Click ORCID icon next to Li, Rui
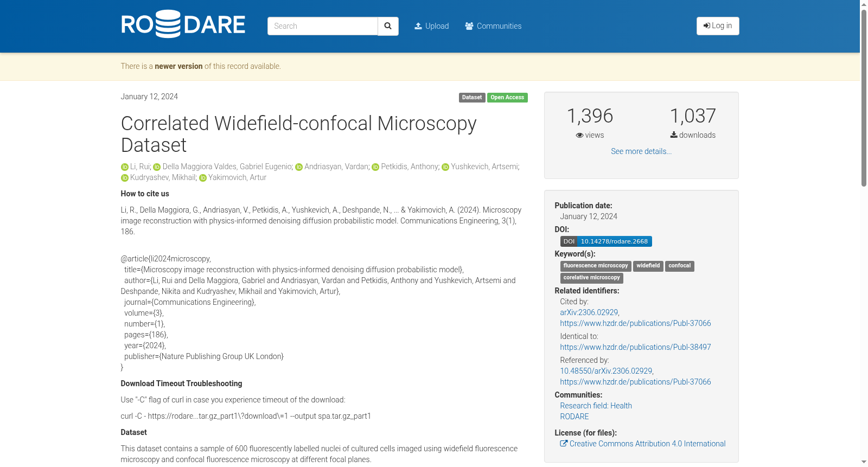The width and height of the screenshot is (868, 467). pos(125,167)
